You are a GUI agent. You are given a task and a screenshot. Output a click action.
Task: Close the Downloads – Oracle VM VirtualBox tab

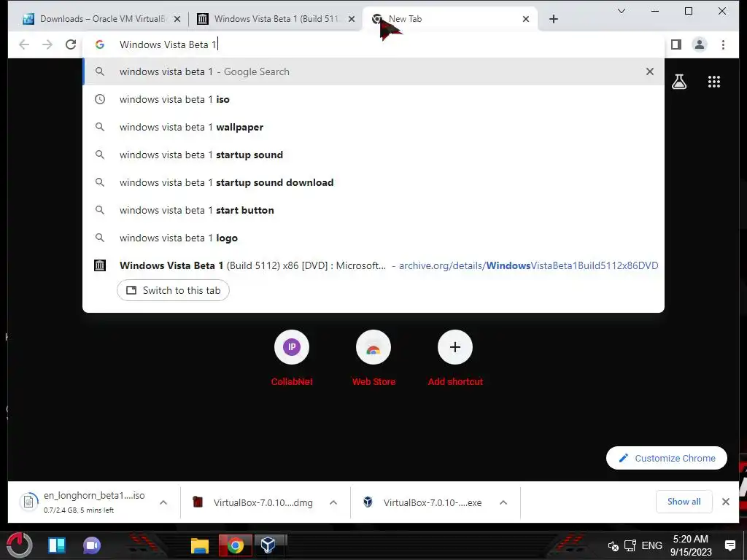[x=177, y=19]
